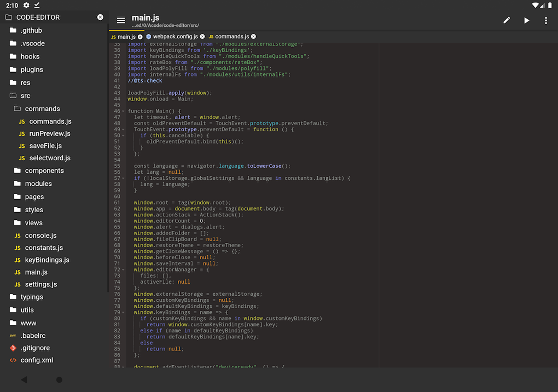Image resolution: width=558 pixels, height=392 pixels.
Task: Open the settings gear in the status bar
Action: tap(25, 5)
